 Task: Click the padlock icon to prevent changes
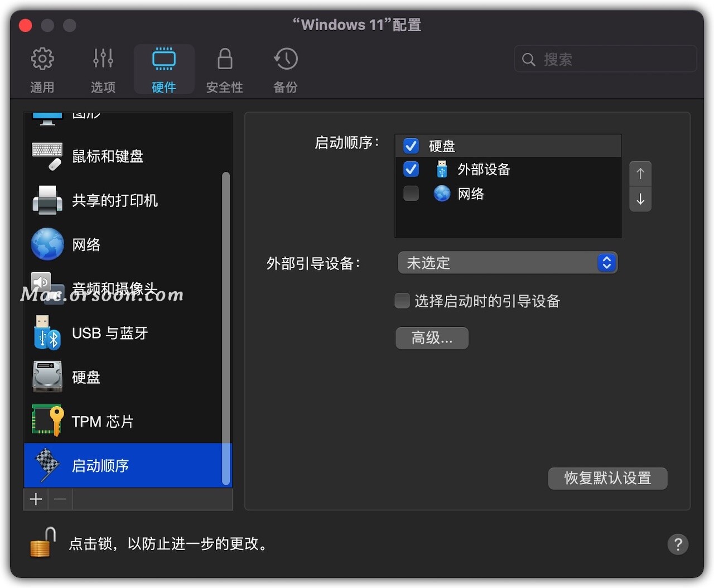(x=44, y=543)
